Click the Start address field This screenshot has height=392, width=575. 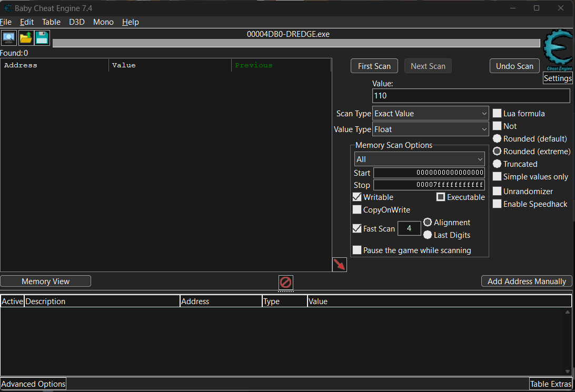tap(429, 173)
